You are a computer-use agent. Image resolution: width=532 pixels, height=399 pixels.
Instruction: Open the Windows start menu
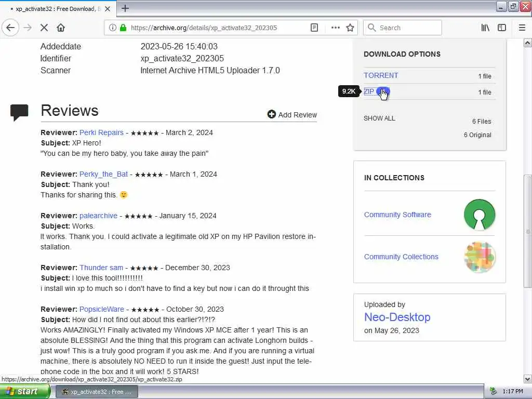(24, 392)
